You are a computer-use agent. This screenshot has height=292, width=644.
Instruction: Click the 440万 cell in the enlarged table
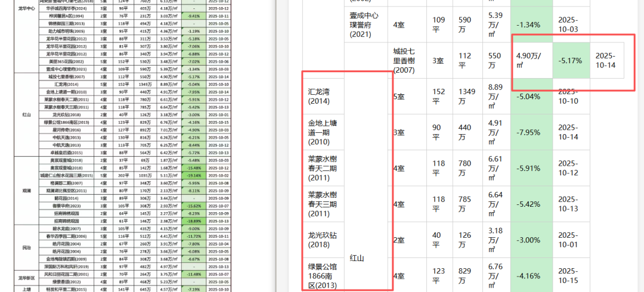[468, 132]
